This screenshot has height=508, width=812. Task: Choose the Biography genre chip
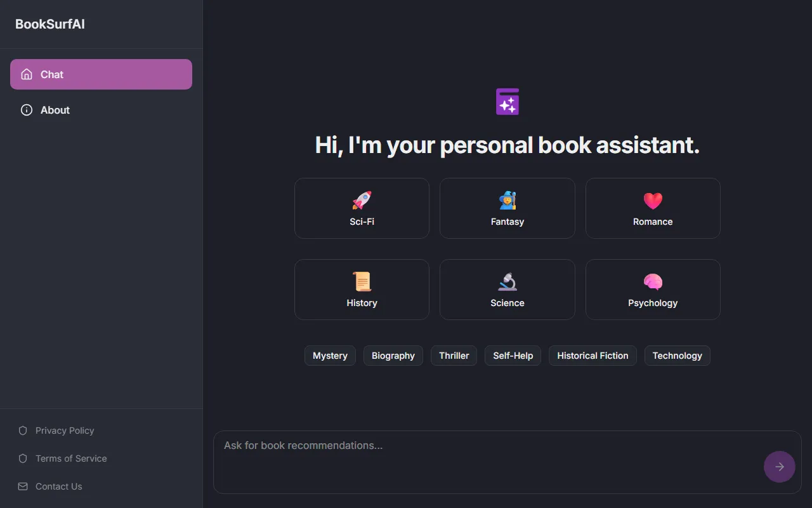click(x=393, y=356)
